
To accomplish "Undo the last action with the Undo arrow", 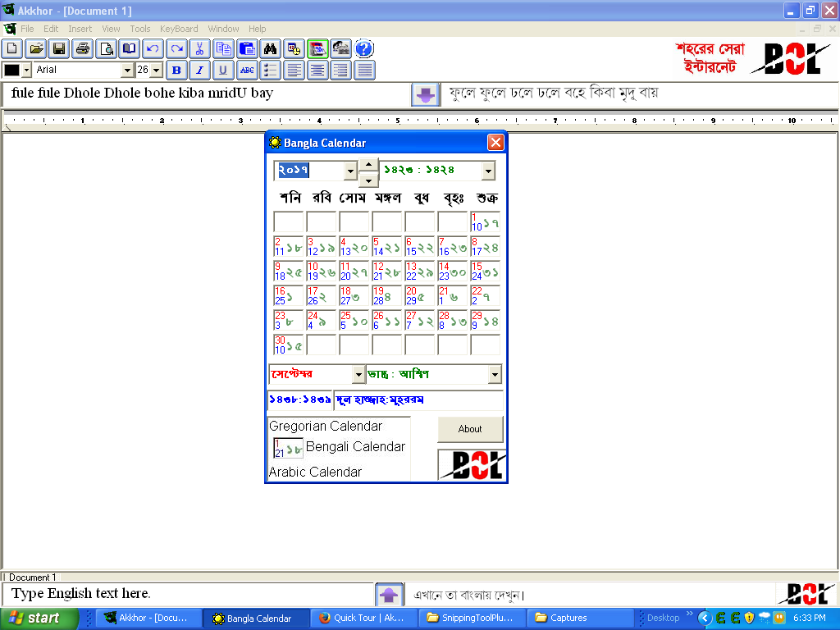I will [x=153, y=48].
